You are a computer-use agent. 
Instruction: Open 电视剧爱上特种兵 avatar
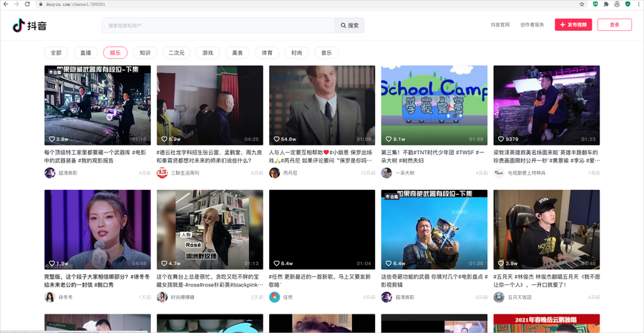tap(499, 173)
